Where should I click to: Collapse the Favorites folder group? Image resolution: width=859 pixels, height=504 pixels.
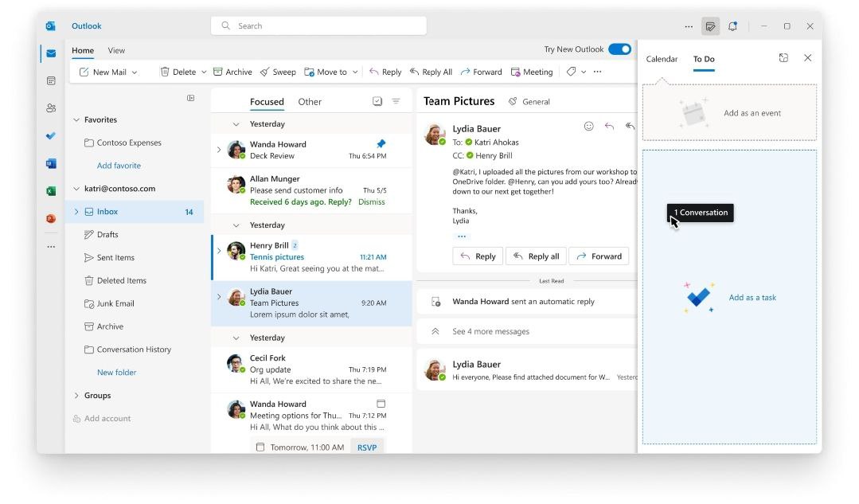click(76, 120)
